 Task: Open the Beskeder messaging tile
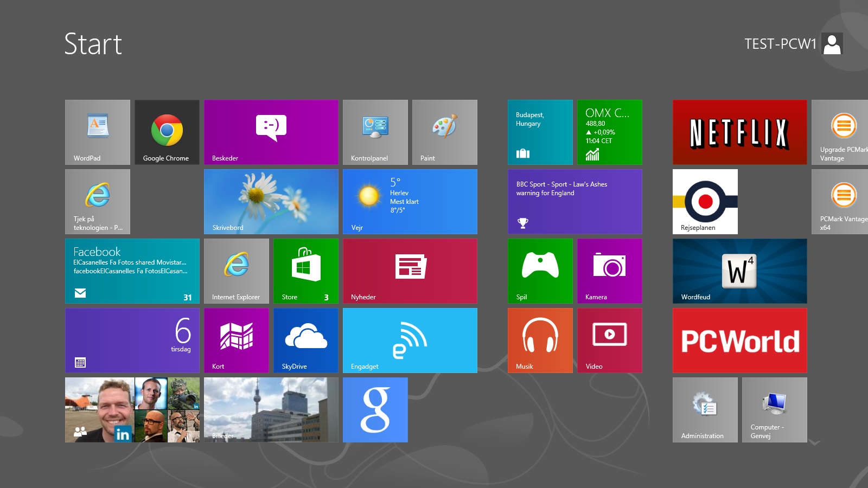coord(271,132)
